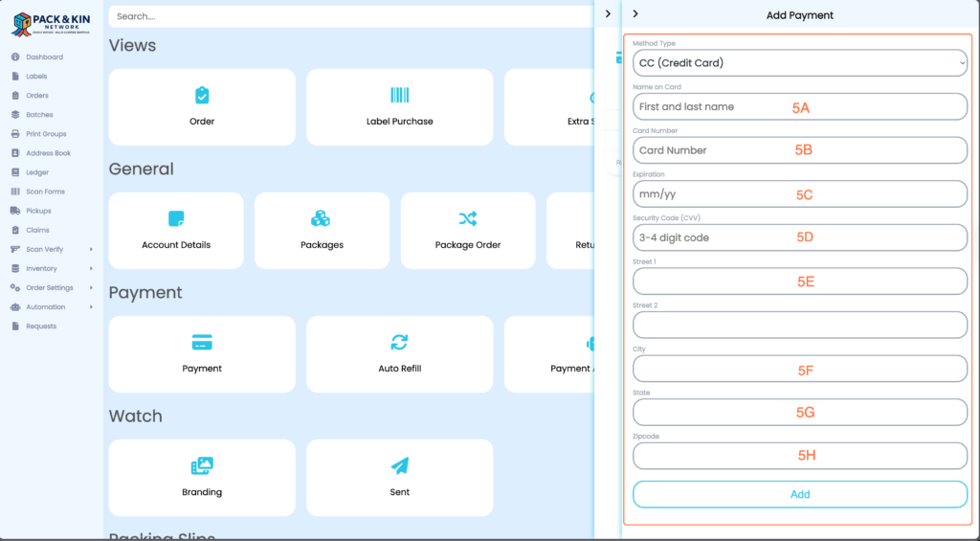This screenshot has width=980, height=541.
Task: Click the City field
Action: click(x=800, y=369)
